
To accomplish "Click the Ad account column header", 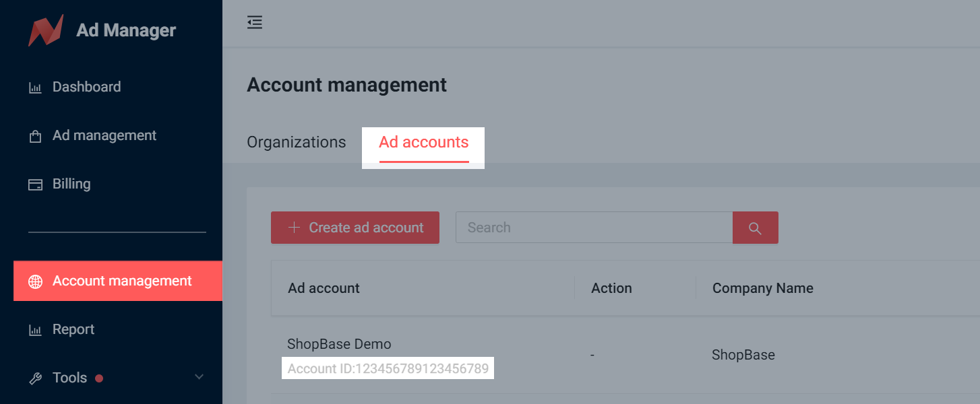I will [324, 288].
